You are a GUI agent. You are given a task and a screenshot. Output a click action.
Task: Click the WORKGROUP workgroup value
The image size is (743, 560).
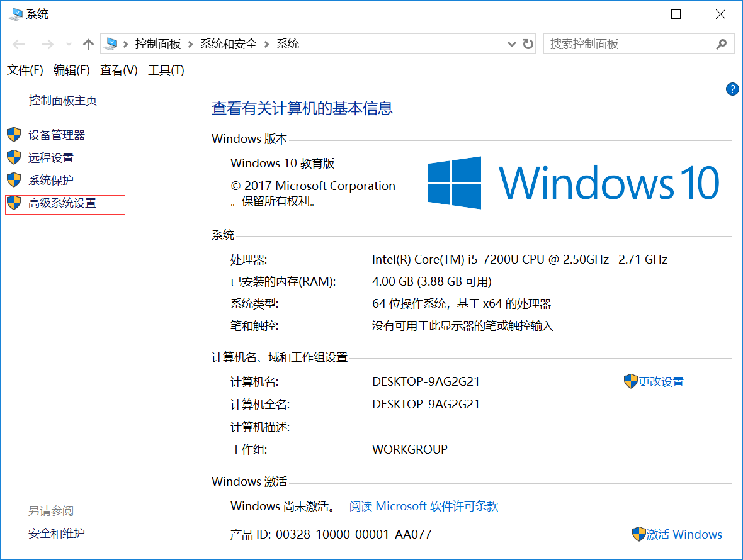click(409, 449)
